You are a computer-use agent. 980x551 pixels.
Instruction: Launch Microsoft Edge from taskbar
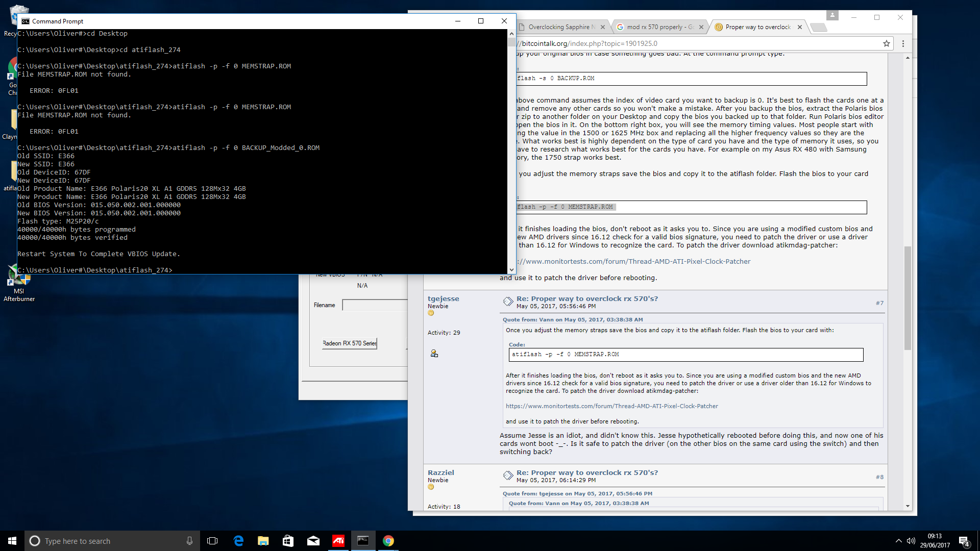click(238, 541)
